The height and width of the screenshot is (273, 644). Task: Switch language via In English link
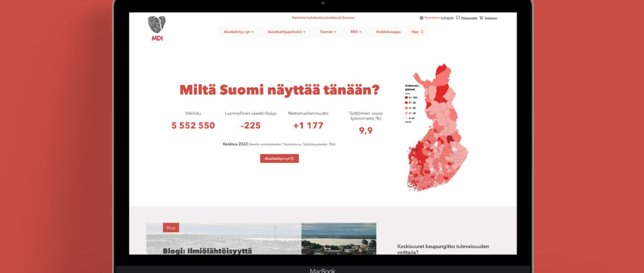447,18
